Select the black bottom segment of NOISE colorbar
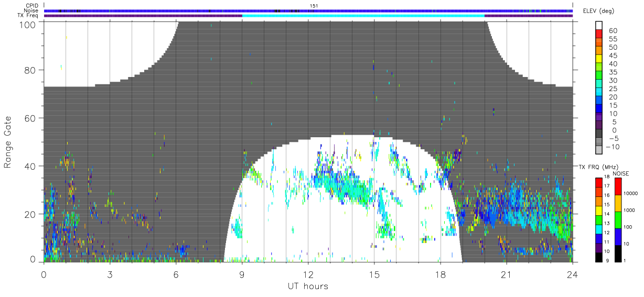Screen dimensions: 644x297 619,254
